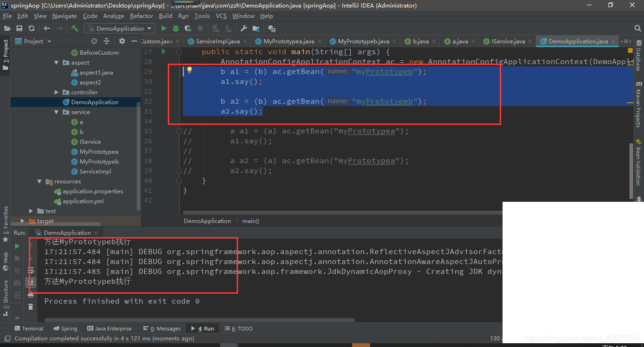Expand the controller folder in the Project tree

(x=57, y=92)
